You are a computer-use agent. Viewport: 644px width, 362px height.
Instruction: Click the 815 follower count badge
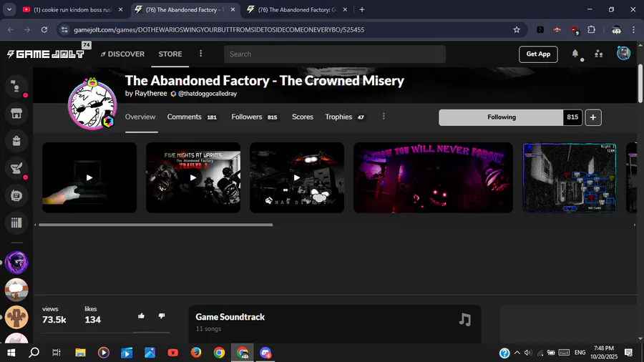point(572,117)
